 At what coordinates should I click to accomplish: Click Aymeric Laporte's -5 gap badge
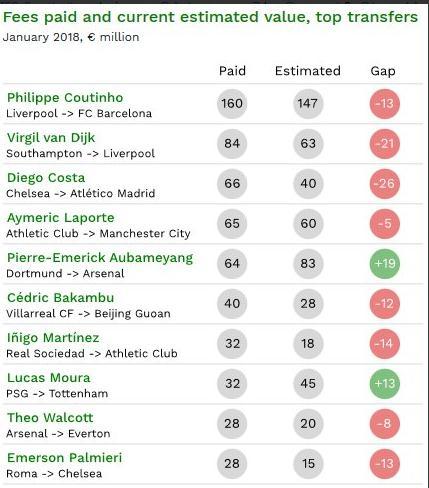(385, 224)
